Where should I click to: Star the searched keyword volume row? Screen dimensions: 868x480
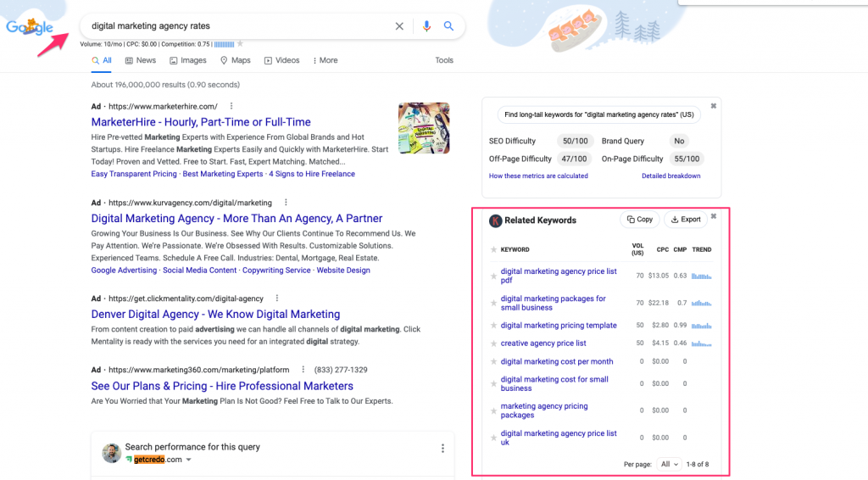point(240,44)
